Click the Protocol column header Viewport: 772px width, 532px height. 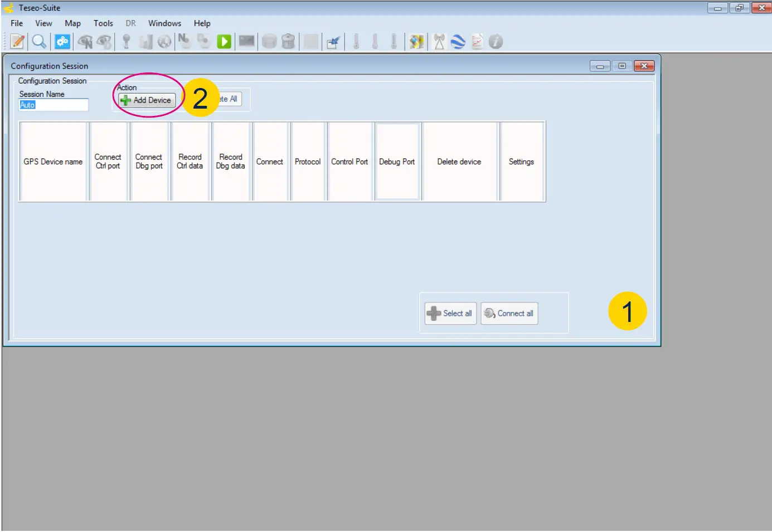308,162
